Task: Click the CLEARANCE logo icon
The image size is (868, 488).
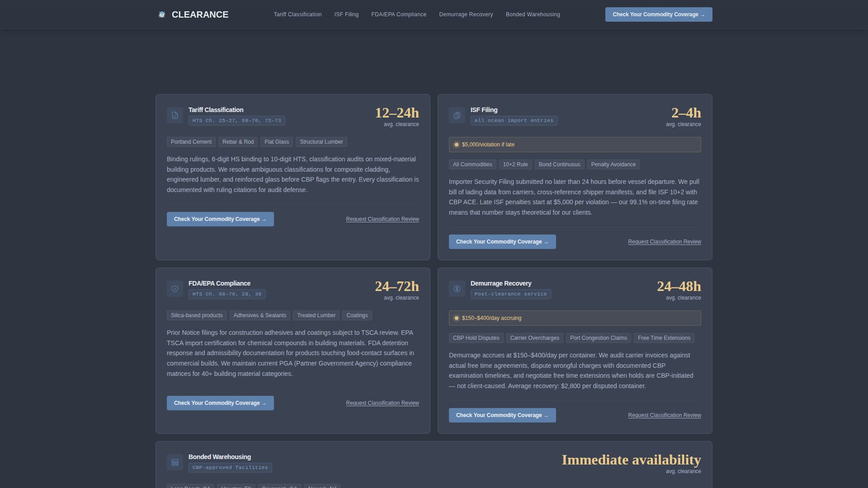Action: click(x=162, y=14)
